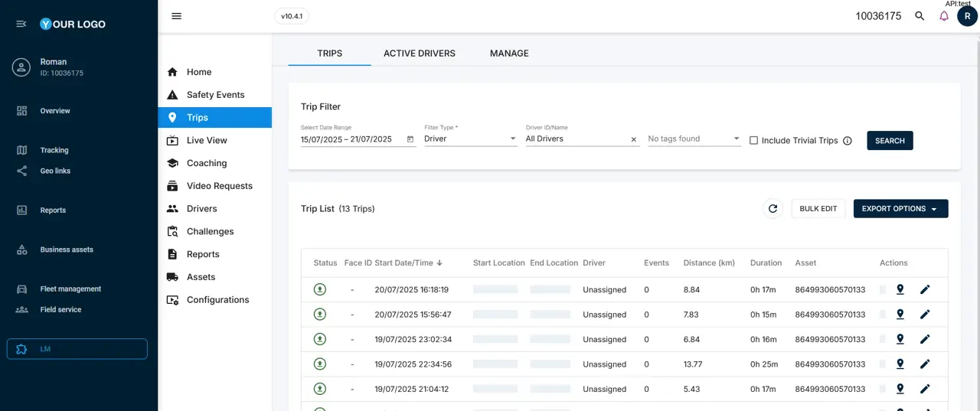Select Trips in the navigation menu
980x411 pixels.
214,118
